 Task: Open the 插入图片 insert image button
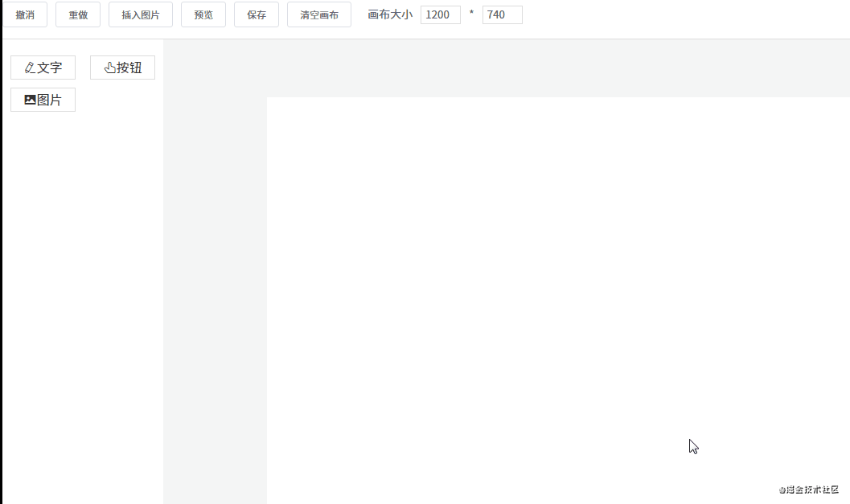click(x=141, y=14)
